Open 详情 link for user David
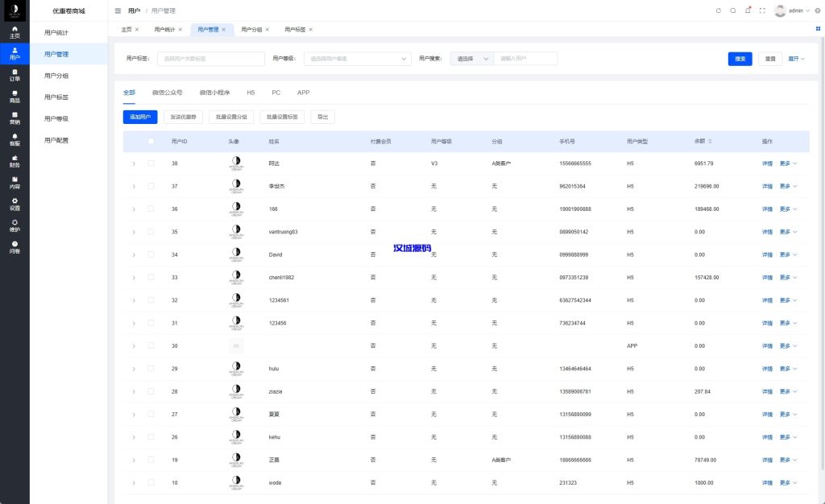The width and height of the screenshot is (825, 504). click(767, 254)
